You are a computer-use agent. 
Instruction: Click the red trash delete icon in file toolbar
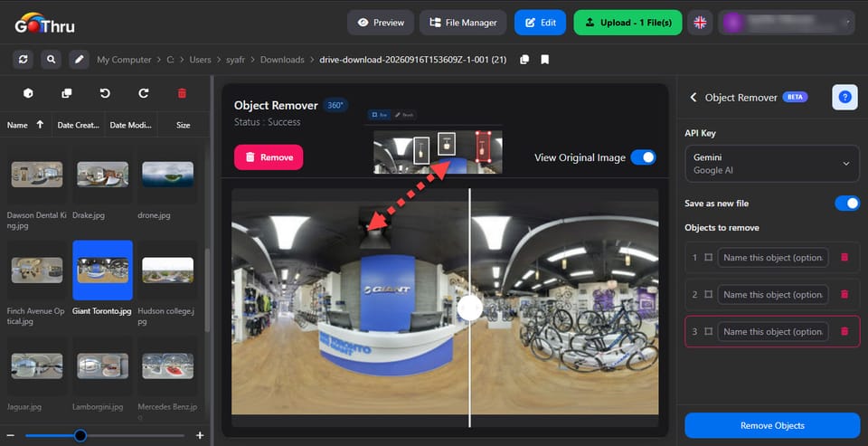click(x=182, y=93)
